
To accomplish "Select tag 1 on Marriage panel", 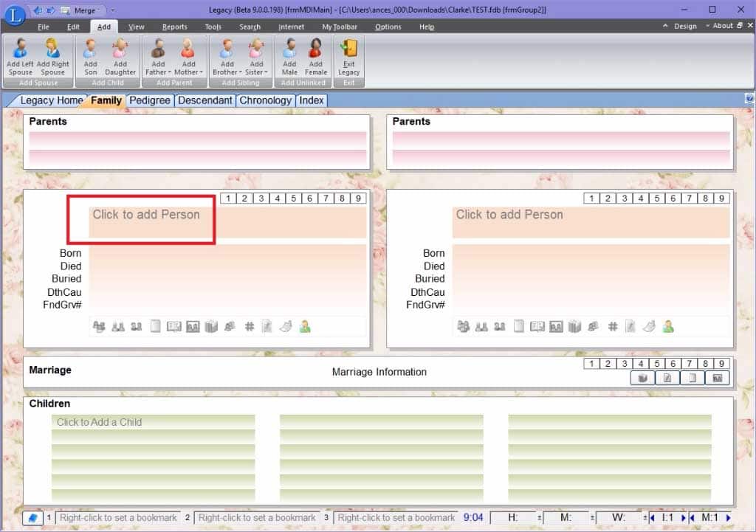I will (591, 363).
